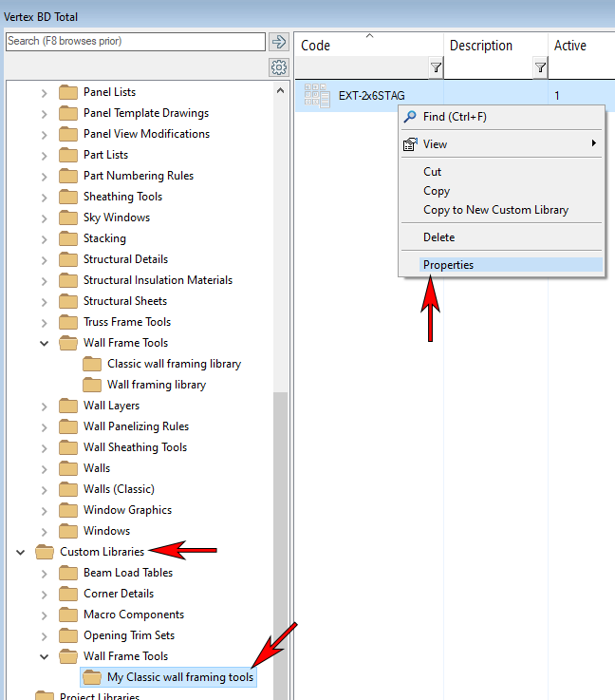Expand the Panel Lists node

(45, 93)
